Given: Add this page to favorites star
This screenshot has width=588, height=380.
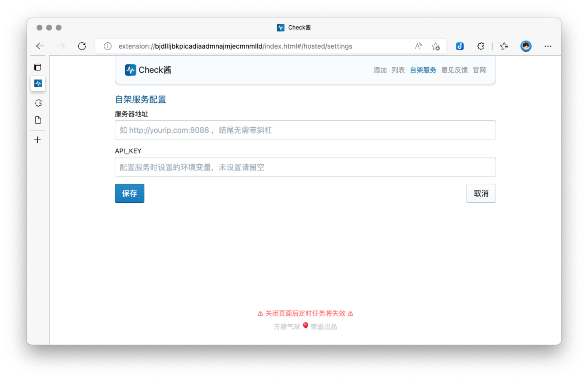Looking at the screenshot, I should [x=436, y=46].
